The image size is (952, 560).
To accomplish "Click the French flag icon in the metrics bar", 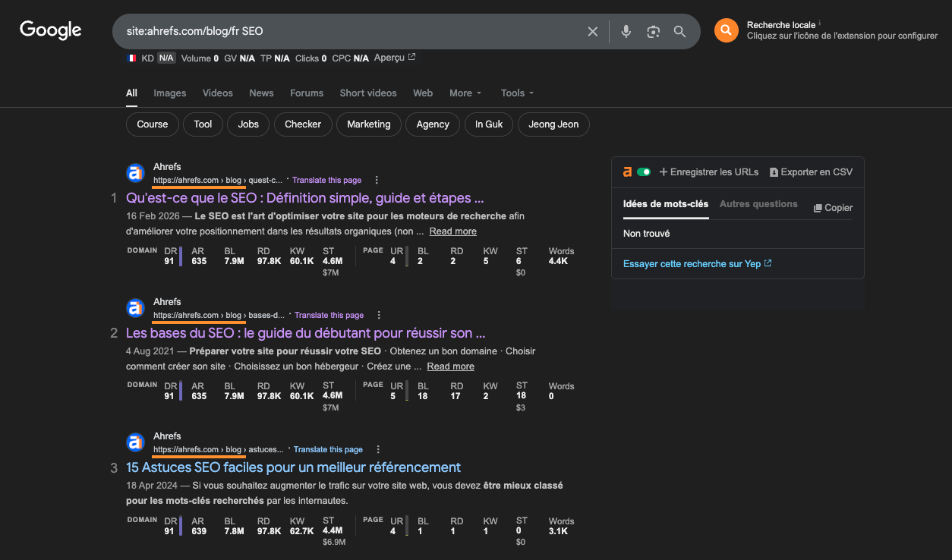I will point(131,58).
